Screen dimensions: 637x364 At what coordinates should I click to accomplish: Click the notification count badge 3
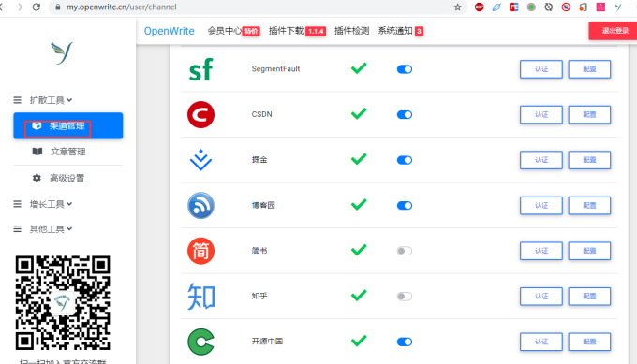click(419, 31)
